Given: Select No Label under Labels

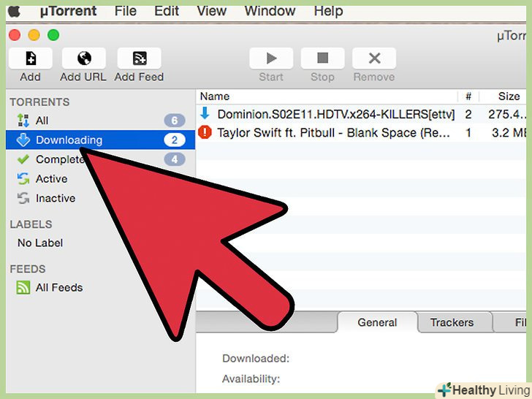Looking at the screenshot, I should (x=40, y=243).
